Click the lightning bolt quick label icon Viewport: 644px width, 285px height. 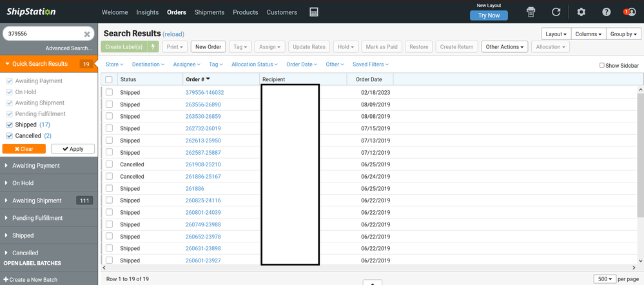(x=153, y=47)
